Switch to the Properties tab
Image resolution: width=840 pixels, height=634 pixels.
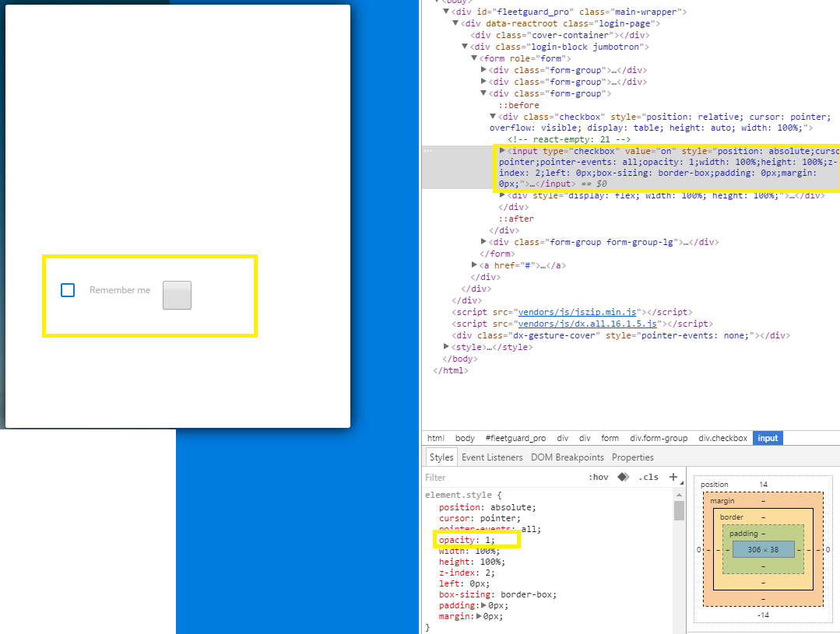pos(633,457)
